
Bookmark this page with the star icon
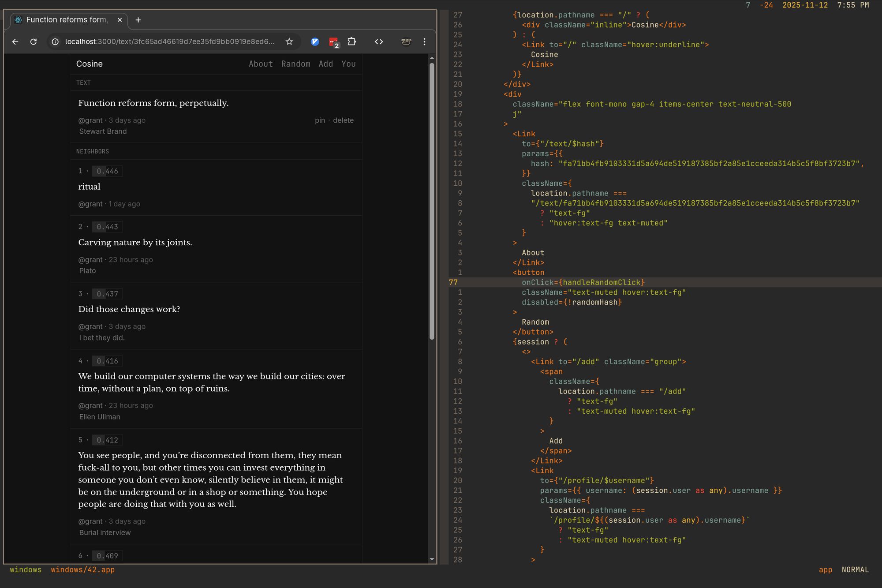289,41
